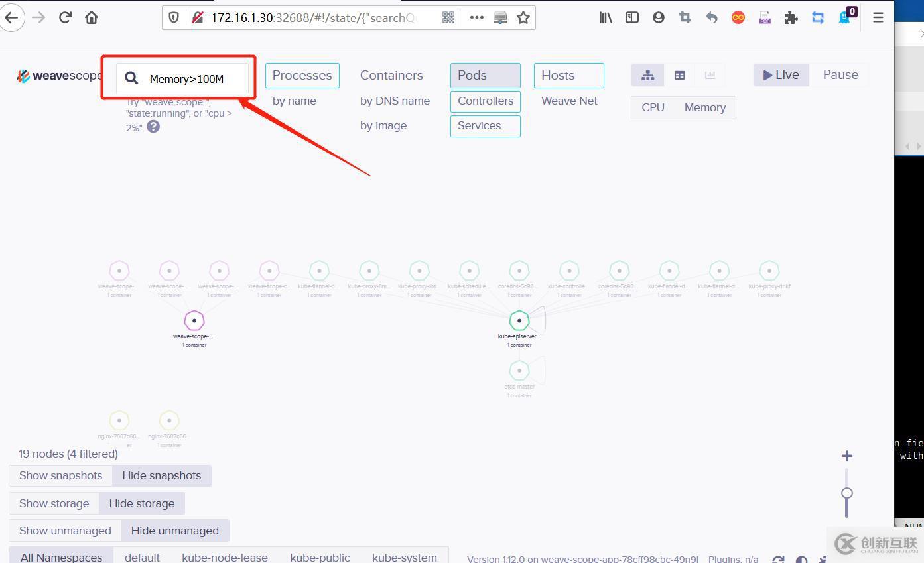Reload the page with the refresh icon
This screenshot has width=924, height=563.
click(65, 18)
